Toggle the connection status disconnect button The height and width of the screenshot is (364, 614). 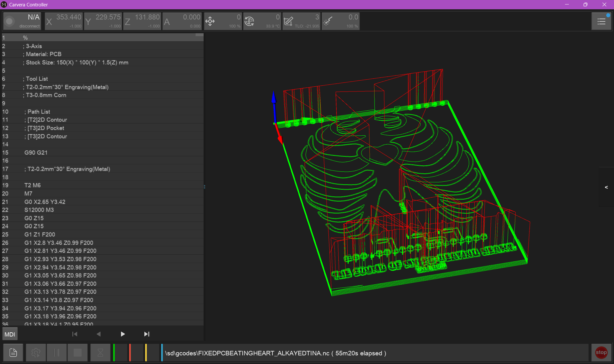[22, 21]
